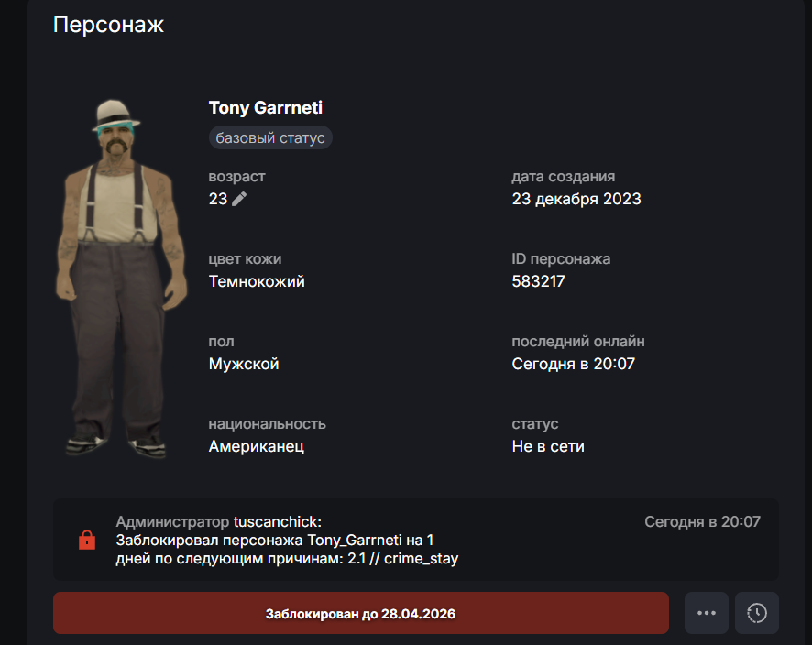Click the 'Заблокирован до 28.04.2026' button
The image size is (812, 645).
(361, 613)
